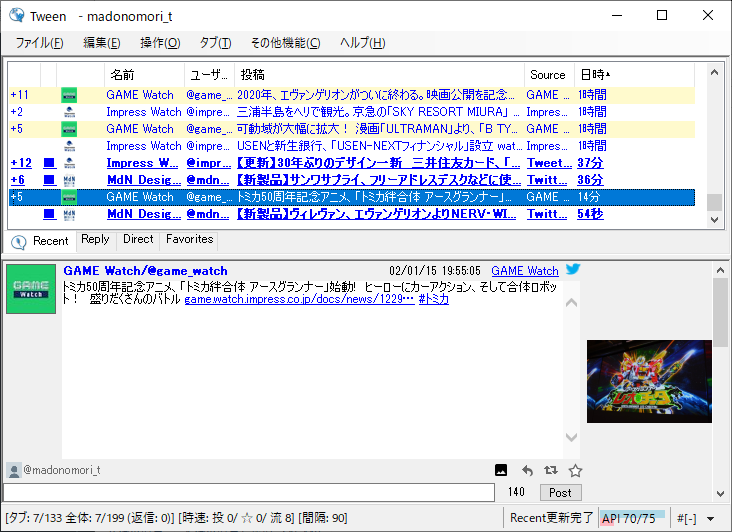Image resolution: width=732 pixels, height=532 pixels.
Task: Click the API 70/75 usage bar
Action: (x=633, y=518)
